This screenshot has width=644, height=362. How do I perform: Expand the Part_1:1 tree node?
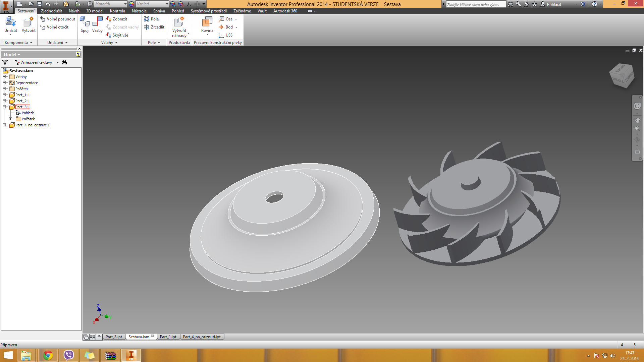point(4,95)
